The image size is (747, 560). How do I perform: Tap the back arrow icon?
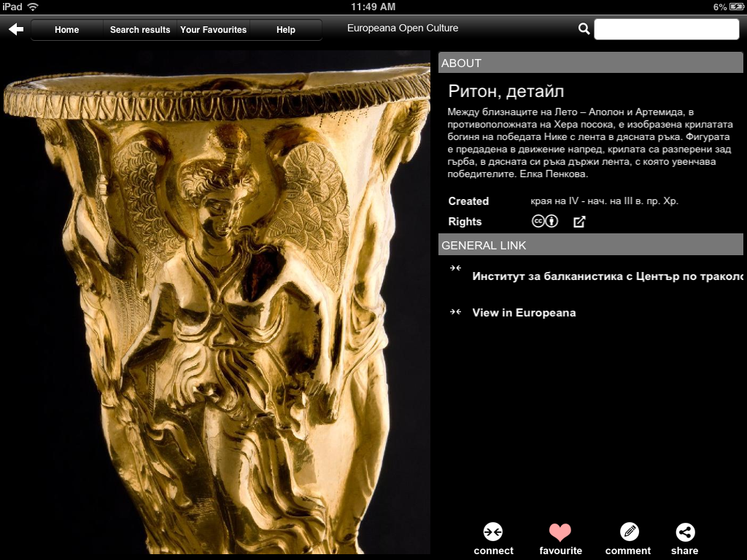coord(16,29)
